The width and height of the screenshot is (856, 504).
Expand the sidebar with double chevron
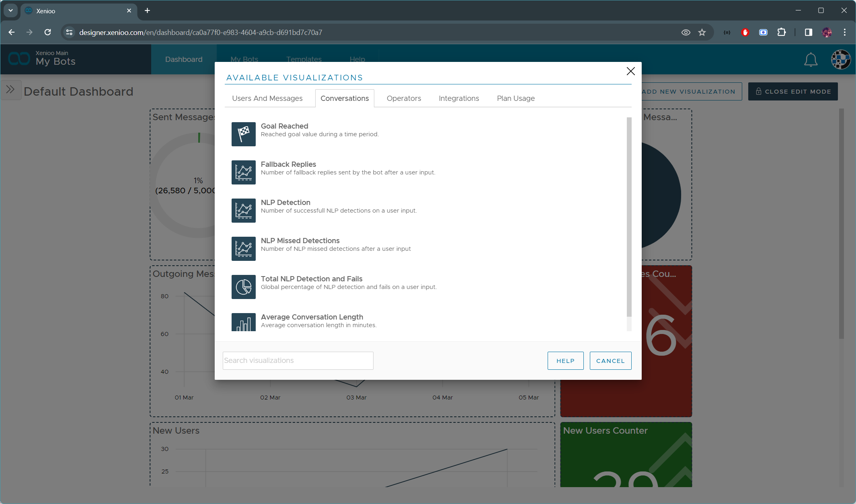tap(10, 90)
